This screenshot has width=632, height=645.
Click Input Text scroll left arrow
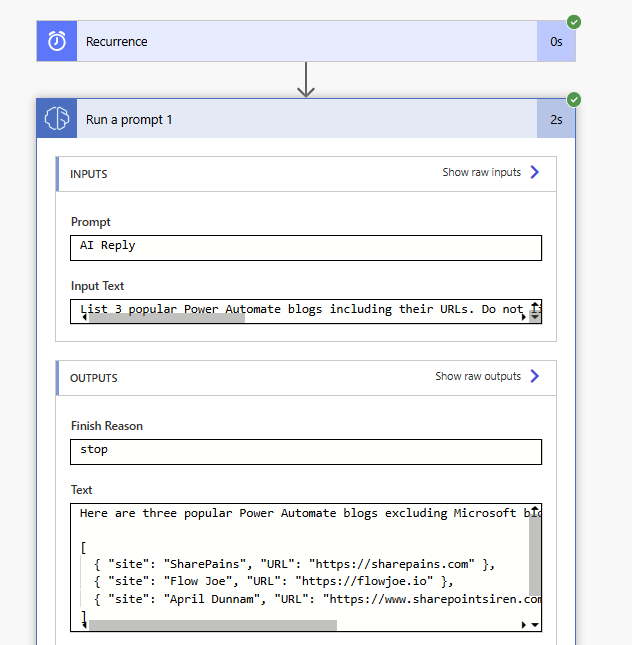[x=84, y=318]
